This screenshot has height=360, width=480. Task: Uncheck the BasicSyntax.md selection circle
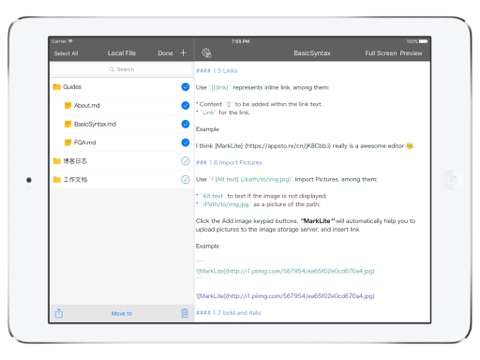click(x=185, y=124)
